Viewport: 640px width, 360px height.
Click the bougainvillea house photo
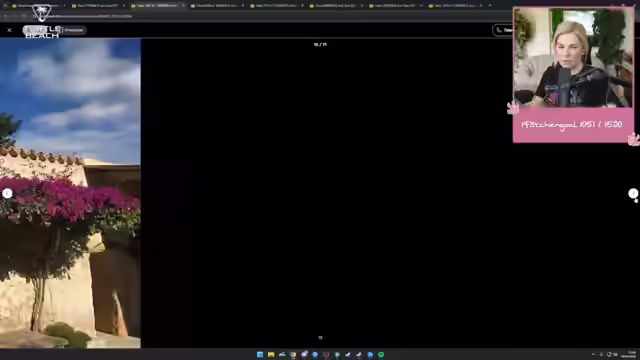pos(70,193)
